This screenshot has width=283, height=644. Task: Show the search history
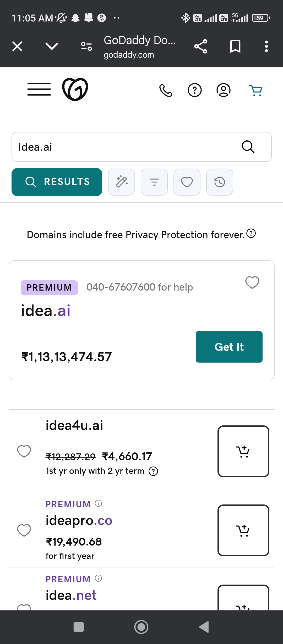pyautogui.click(x=220, y=182)
